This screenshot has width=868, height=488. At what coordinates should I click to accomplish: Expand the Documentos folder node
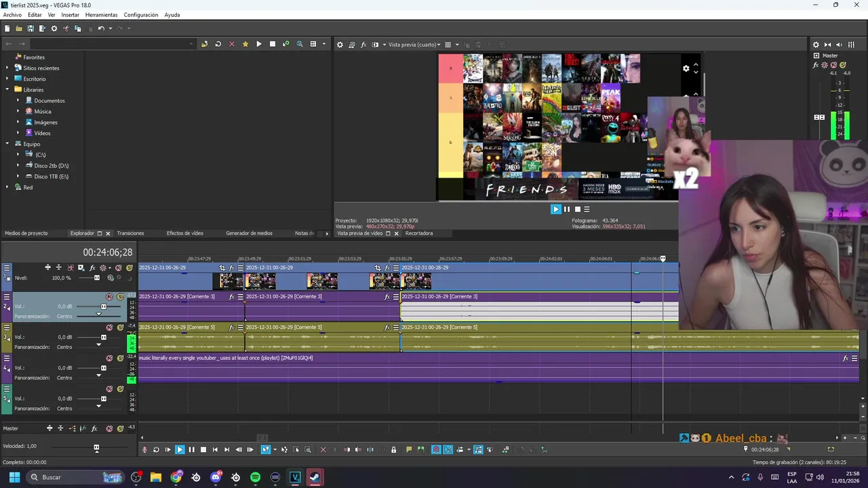tap(18, 100)
